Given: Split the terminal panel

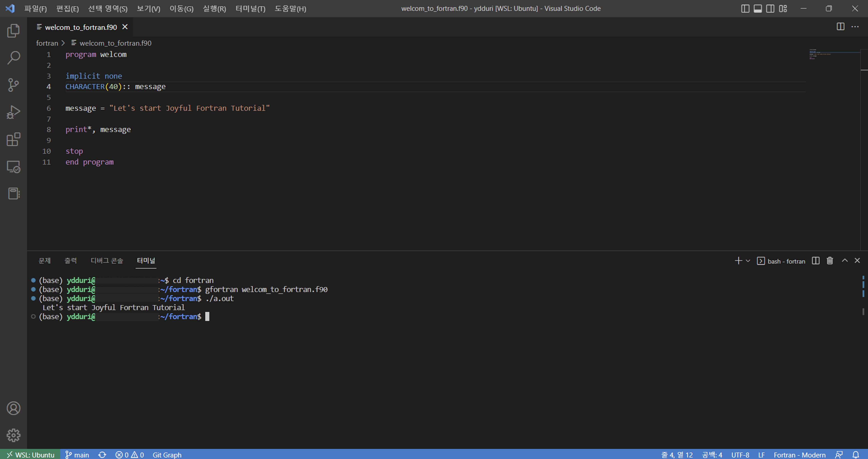Looking at the screenshot, I should pos(816,261).
